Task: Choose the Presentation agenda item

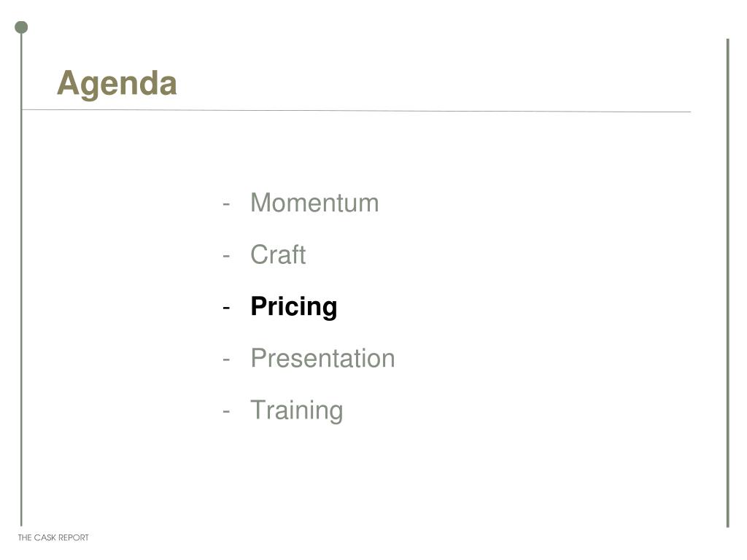Action: (x=323, y=358)
